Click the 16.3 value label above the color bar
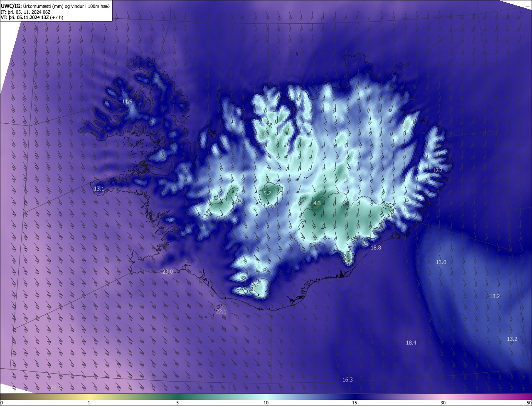Viewport: 532px width, 406px height. [347, 380]
